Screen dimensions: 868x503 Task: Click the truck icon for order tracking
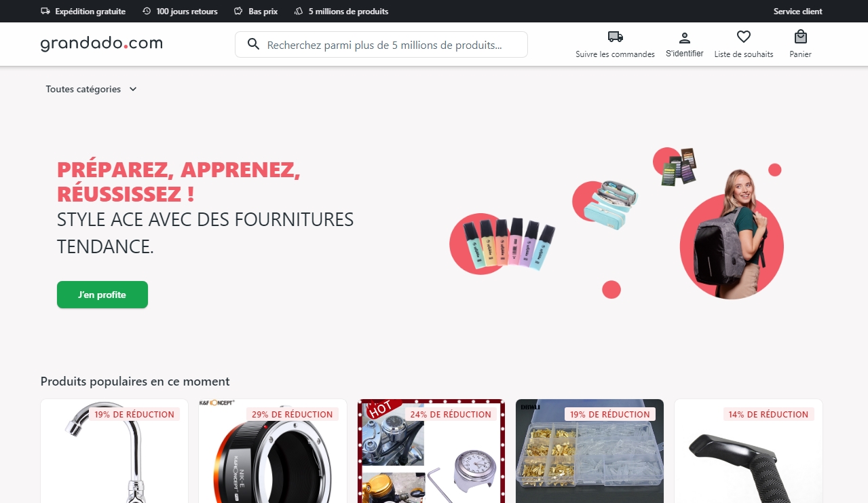615,37
